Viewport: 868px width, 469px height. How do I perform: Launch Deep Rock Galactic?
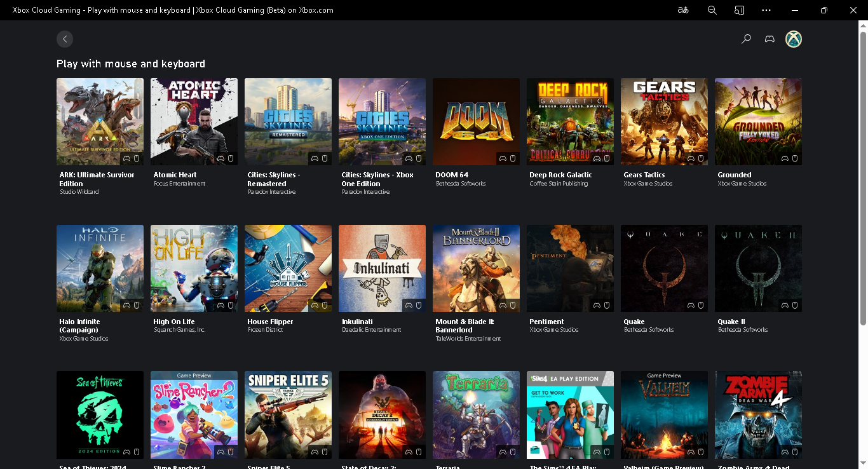tap(570, 121)
